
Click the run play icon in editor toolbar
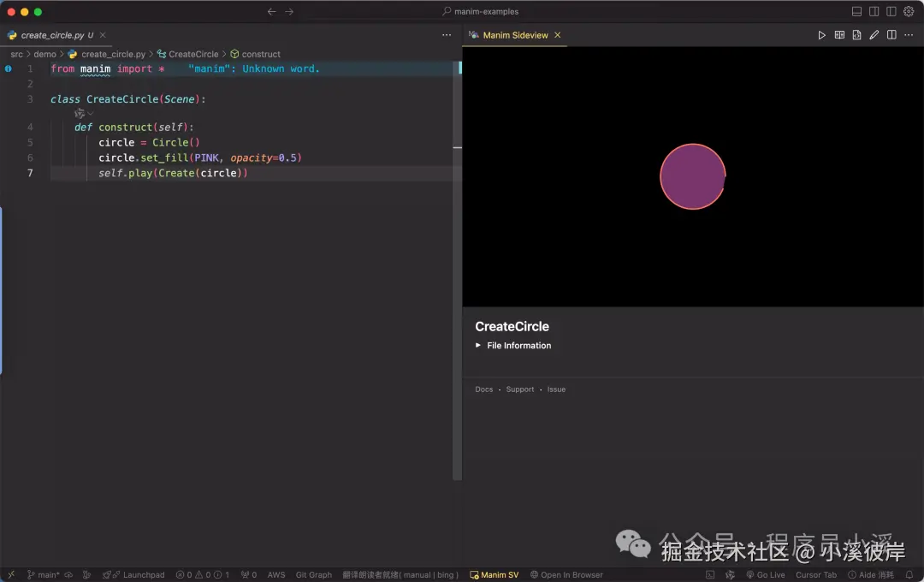(821, 35)
